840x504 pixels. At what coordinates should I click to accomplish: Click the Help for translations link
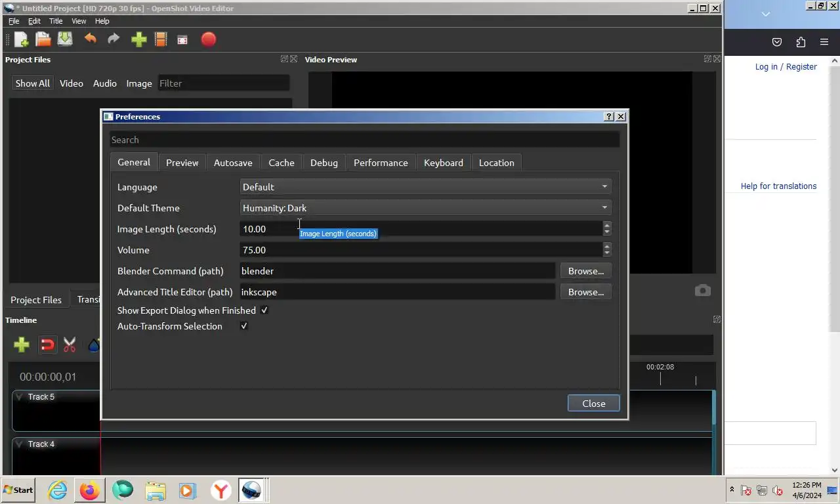pyautogui.click(x=779, y=186)
